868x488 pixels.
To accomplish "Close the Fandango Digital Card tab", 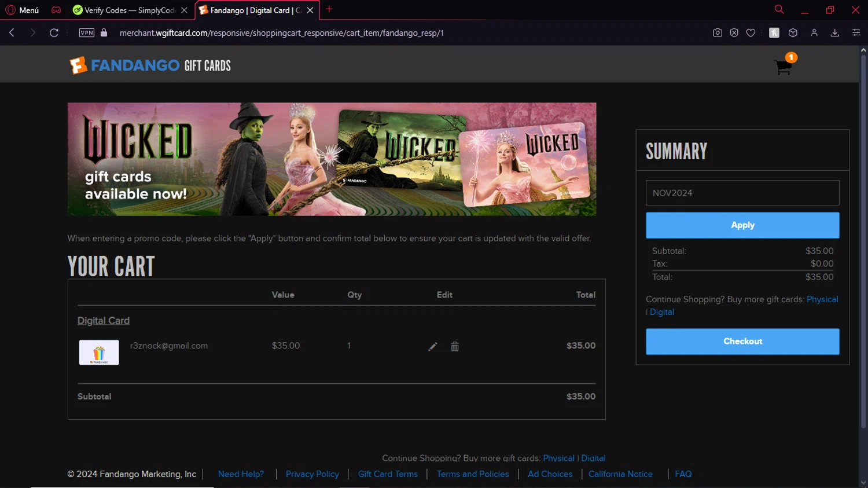I will click(x=310, y=10).
